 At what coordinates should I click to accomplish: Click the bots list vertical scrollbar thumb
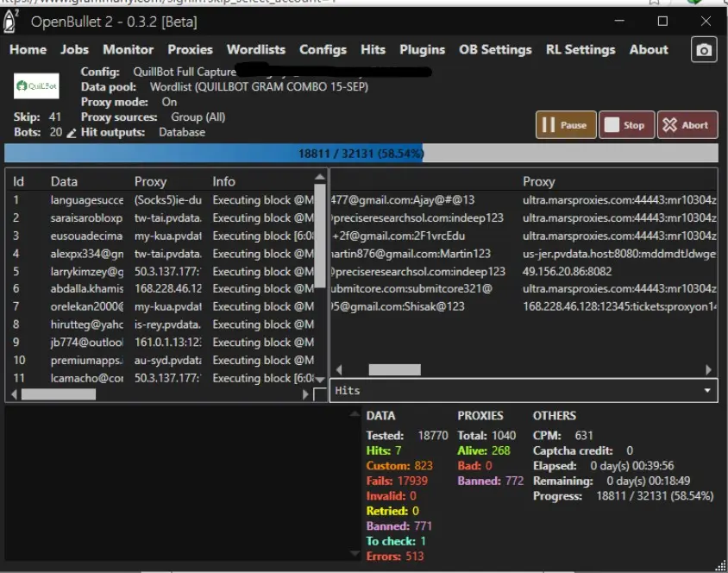tap(319, 236)
